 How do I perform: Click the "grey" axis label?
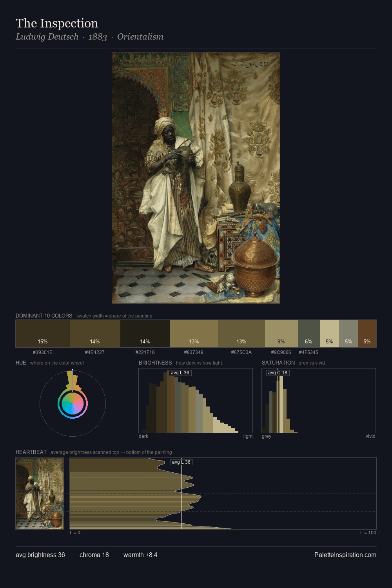point(267,436)
